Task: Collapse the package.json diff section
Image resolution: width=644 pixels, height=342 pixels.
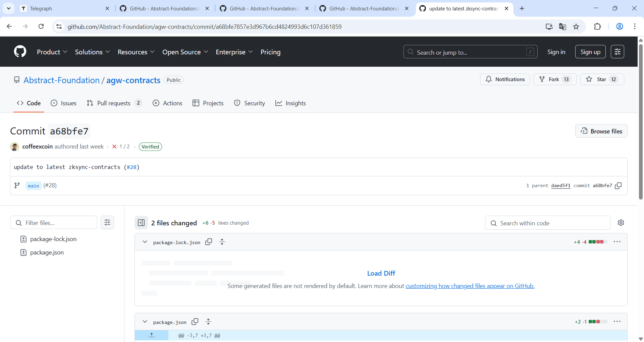Action: click(145, 322)
